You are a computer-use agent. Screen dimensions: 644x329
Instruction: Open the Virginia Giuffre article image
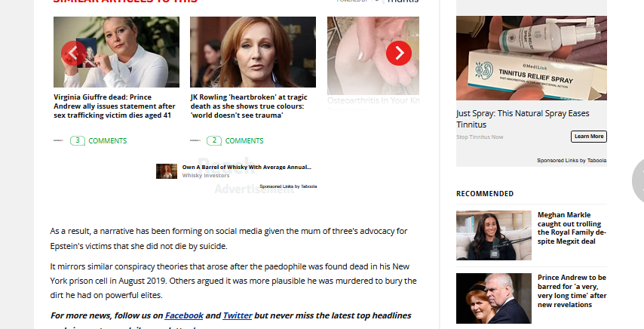(116, 52)
